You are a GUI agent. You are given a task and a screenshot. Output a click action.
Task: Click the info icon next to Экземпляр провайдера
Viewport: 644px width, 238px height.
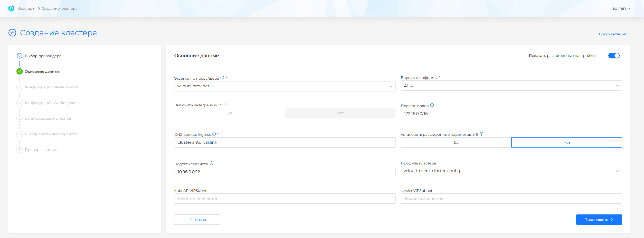(x=222, y=78)
